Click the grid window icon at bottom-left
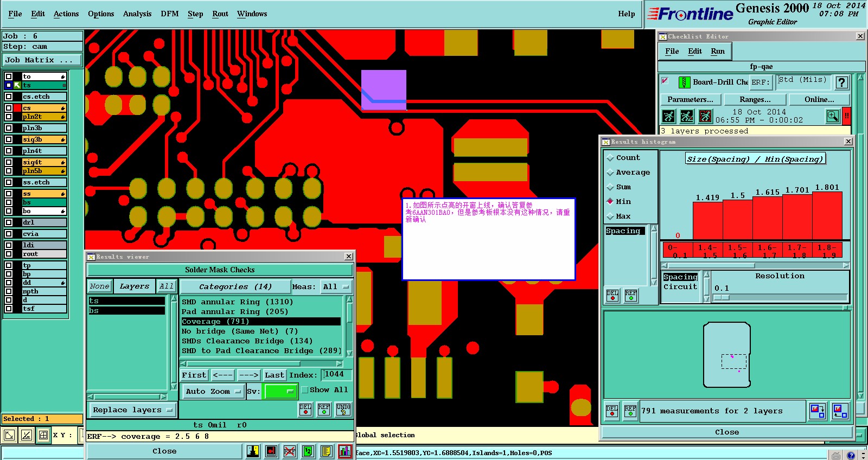Viewport: 868px width, 460px height. (43, 435)
